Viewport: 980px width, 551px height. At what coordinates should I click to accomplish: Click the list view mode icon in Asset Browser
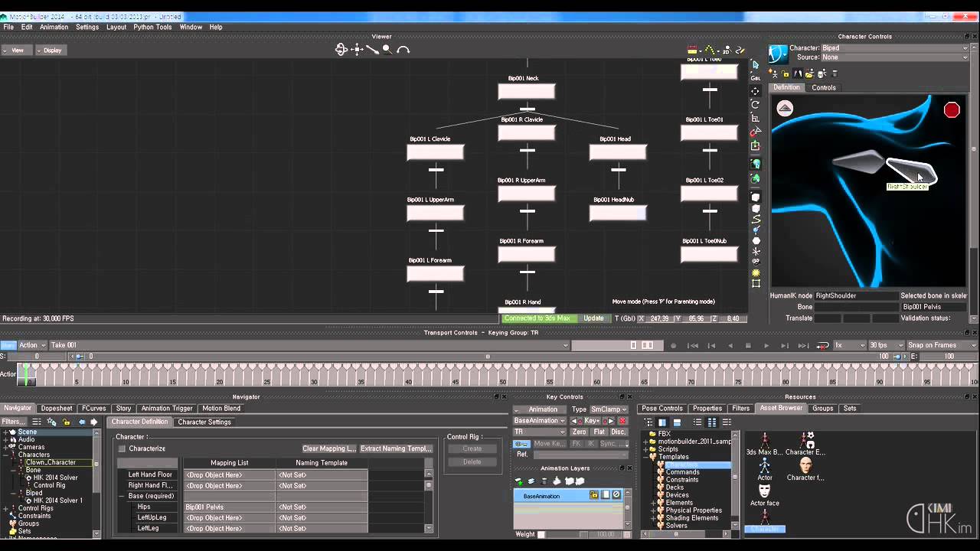[x=697, y=422]
